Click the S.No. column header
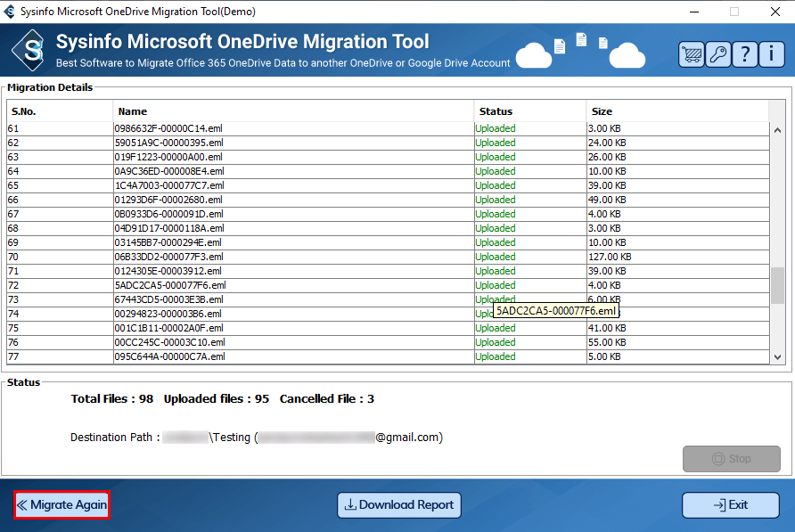The image size is (795, 532). pos(60,111)
